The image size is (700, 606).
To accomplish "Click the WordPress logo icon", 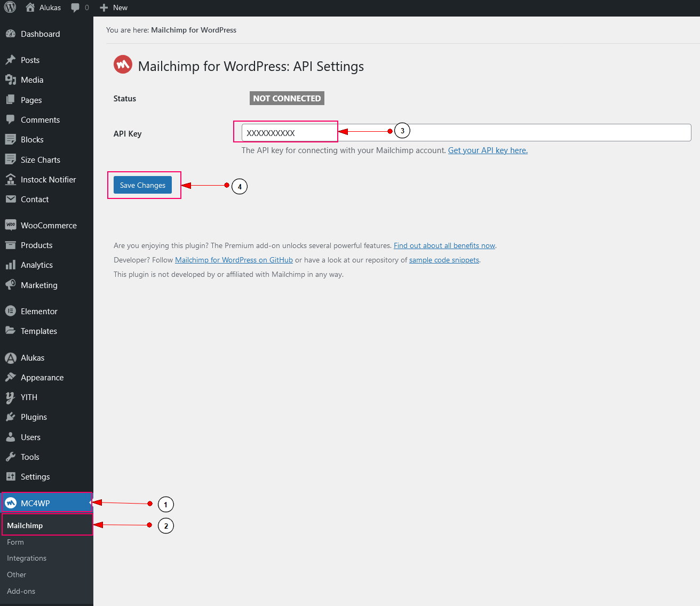I will (10, 7).
